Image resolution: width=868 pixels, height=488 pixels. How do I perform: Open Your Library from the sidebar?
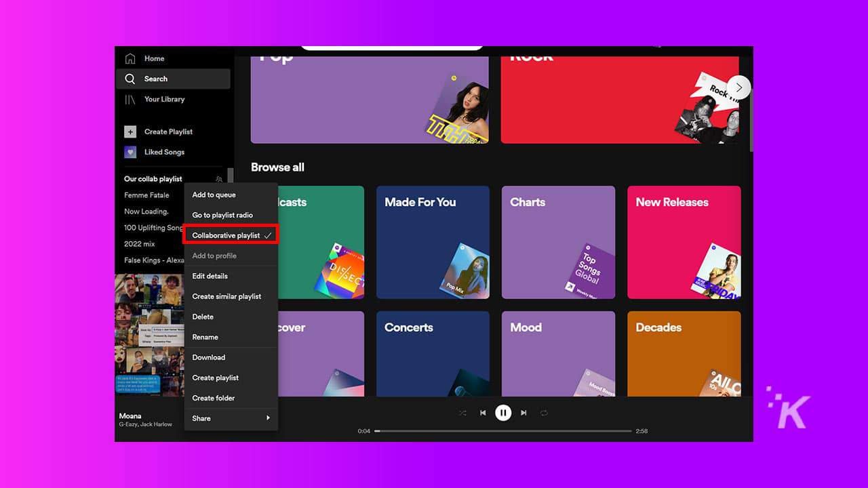(130, 99)
